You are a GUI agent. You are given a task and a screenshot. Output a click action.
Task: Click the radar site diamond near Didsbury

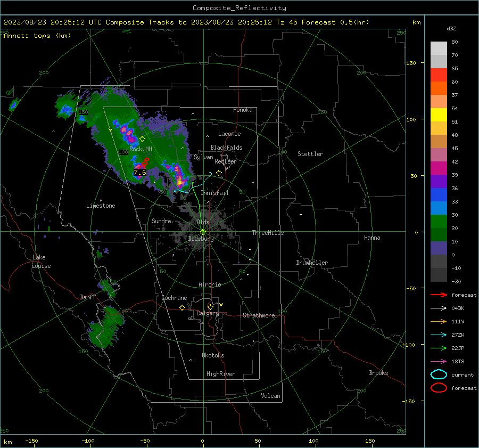click(203, 232)
